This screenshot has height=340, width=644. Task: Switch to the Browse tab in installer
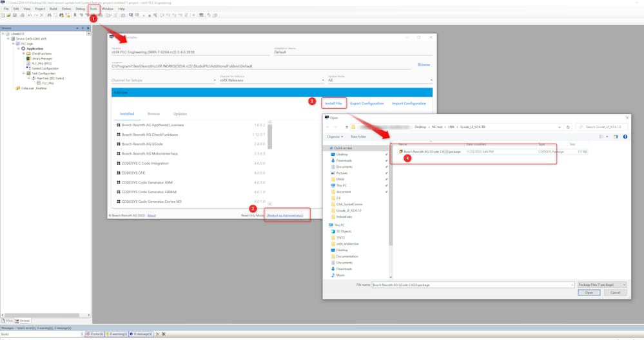click(153, 113)
